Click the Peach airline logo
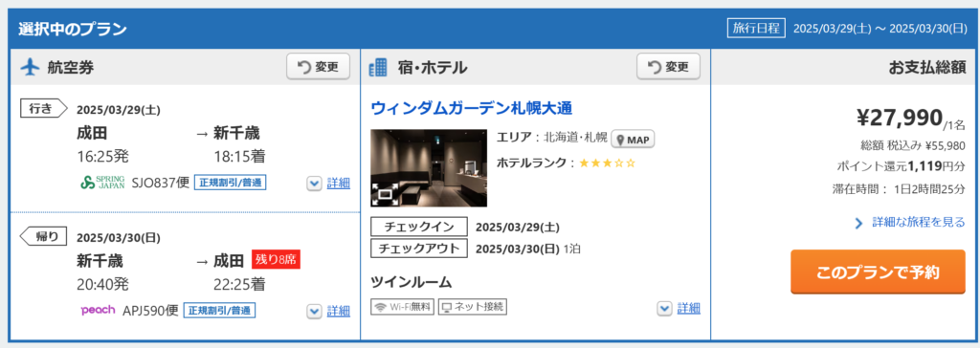980x348 pixels. click(99, 310)
